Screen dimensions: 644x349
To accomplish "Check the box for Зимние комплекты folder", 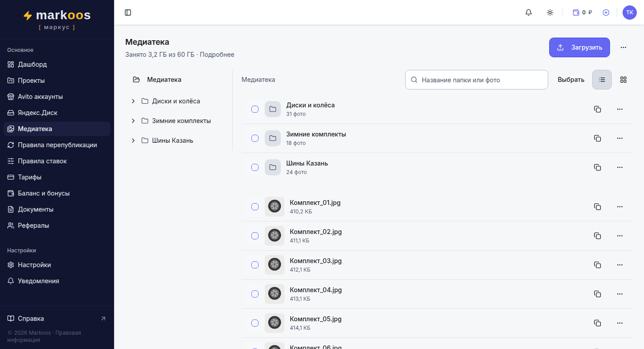I will pyautogui.click(x=255, y=138).
